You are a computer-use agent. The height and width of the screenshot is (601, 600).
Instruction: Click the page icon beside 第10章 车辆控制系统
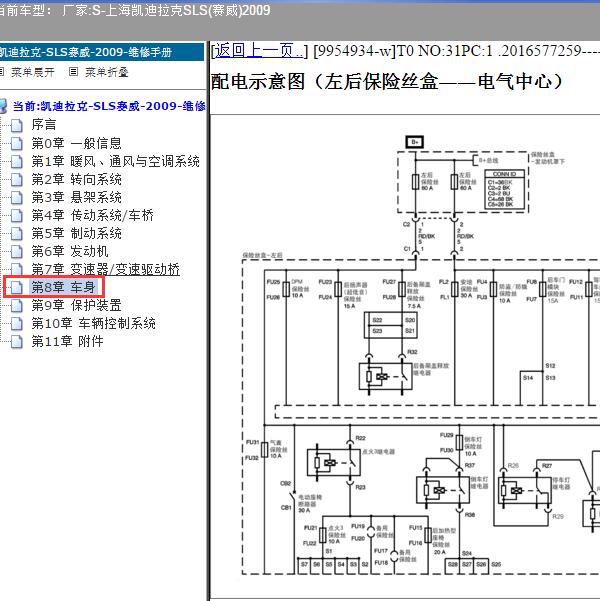coord(16,323)
